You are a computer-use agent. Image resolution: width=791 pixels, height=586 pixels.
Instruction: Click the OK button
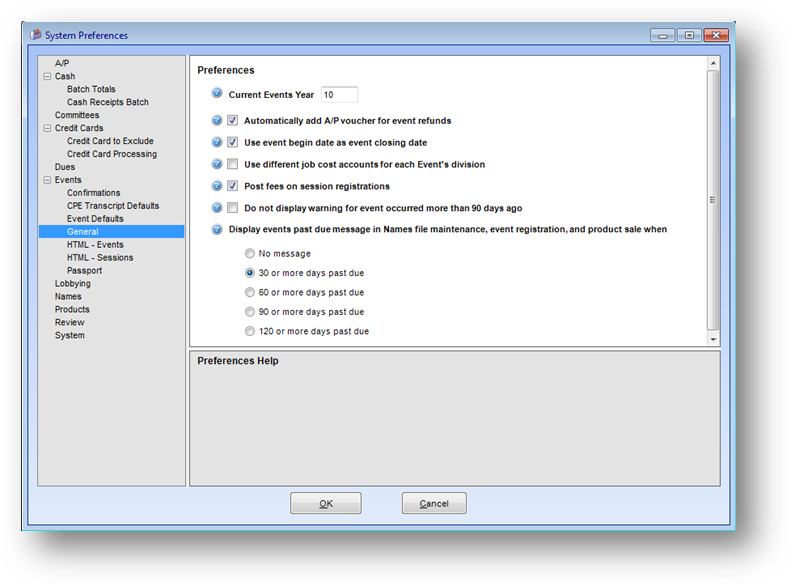point(325,503)
